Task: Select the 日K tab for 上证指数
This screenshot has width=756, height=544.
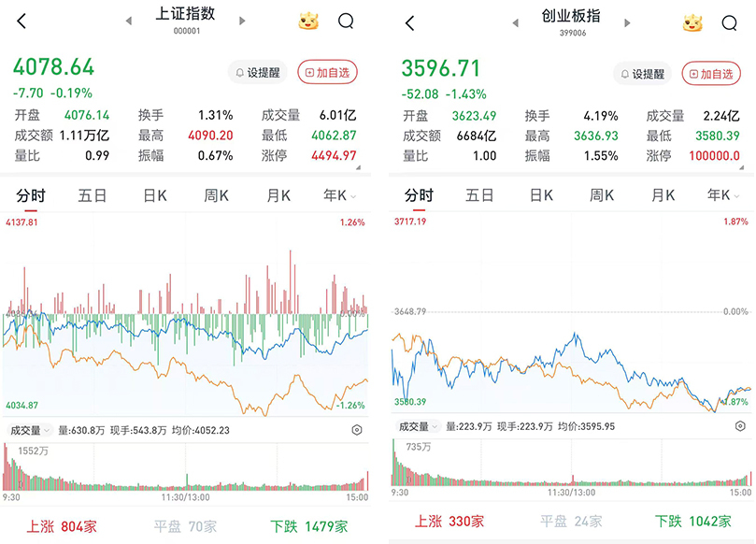Action: (x=155, y=195)
